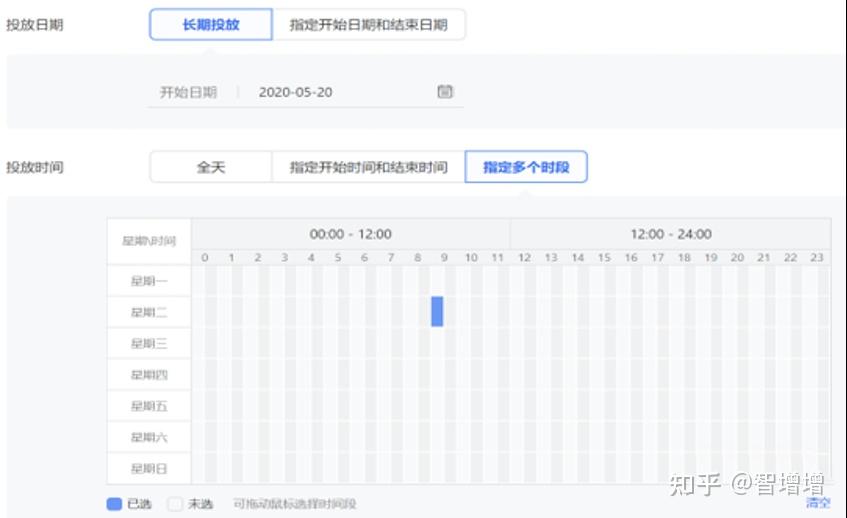Click hour 23 column header

tap(817, 258)
